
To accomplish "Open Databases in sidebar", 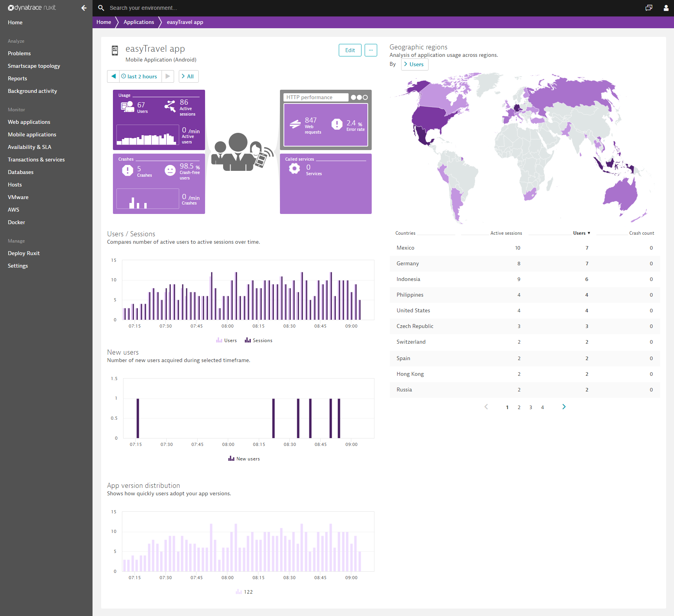I will [x=21, y=172].
